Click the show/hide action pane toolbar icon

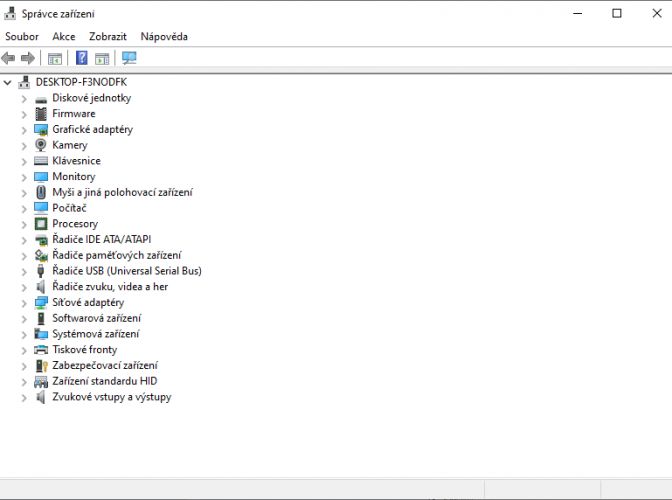tap(102, 58)
